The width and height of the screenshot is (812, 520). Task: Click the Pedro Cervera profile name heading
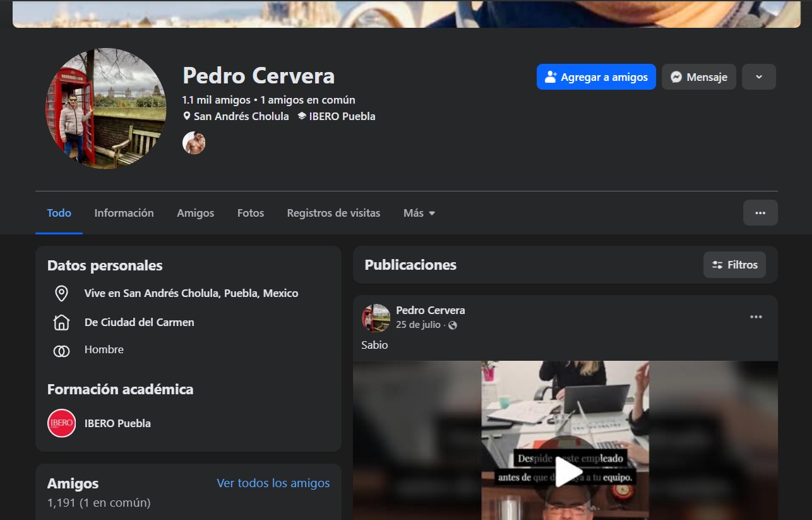(x=259, y=76)
